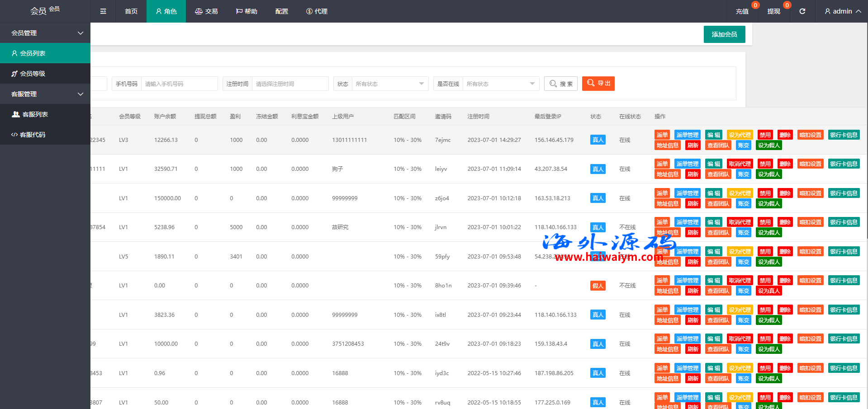
Task: Expand the 状态 status dropdown
Action: point(389,84)
